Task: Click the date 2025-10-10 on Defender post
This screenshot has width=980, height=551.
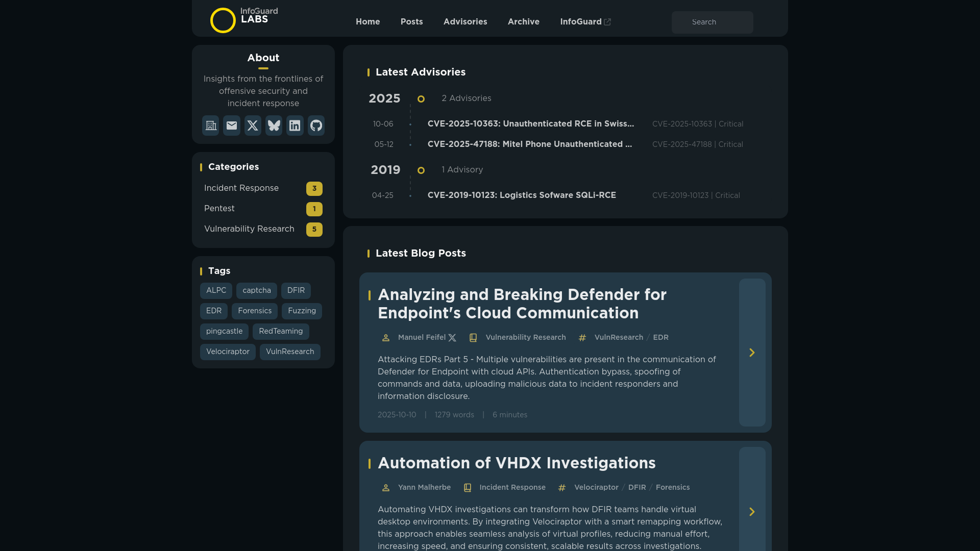Action: [397, 415]
